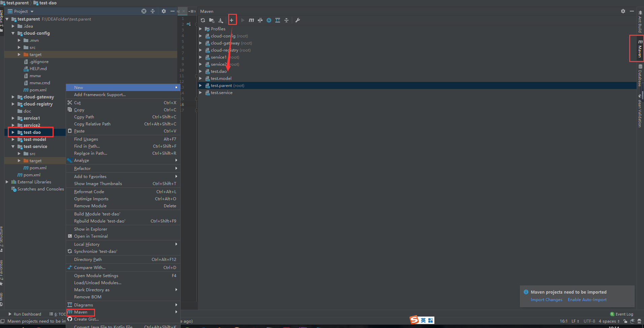Choose Add Framework Support menu entry
Image resolution: width=644 pixels, height=328 pixels.
pos(123,95)
